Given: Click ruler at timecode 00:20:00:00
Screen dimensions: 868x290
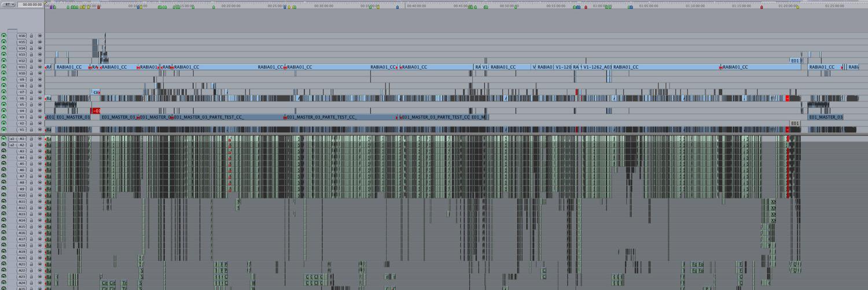Looking at the screenshot, I should (x=231, y=6).
